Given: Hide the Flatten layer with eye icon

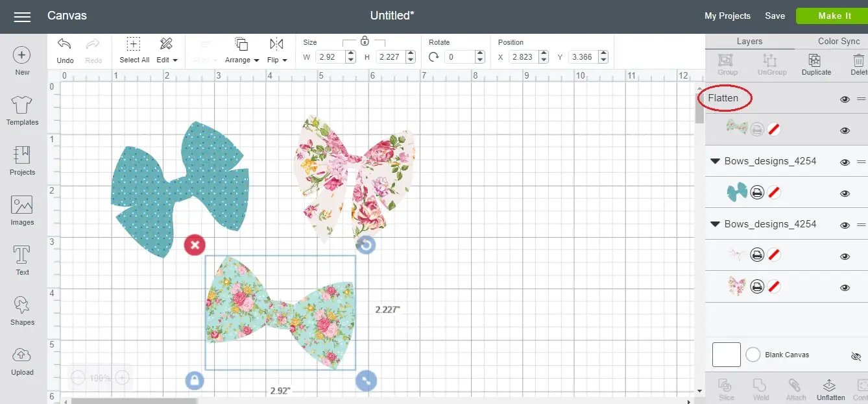Looking at the screenshot, I should (x=845, y=99).
